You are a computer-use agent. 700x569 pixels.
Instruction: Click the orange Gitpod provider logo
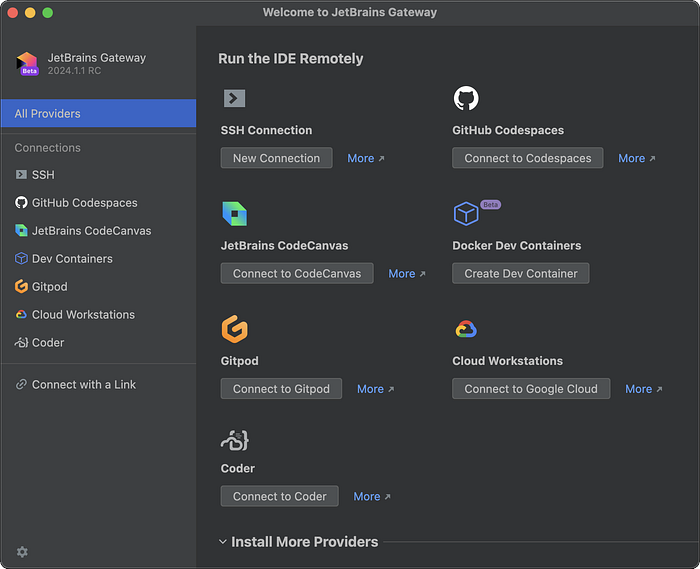point(234,329)
